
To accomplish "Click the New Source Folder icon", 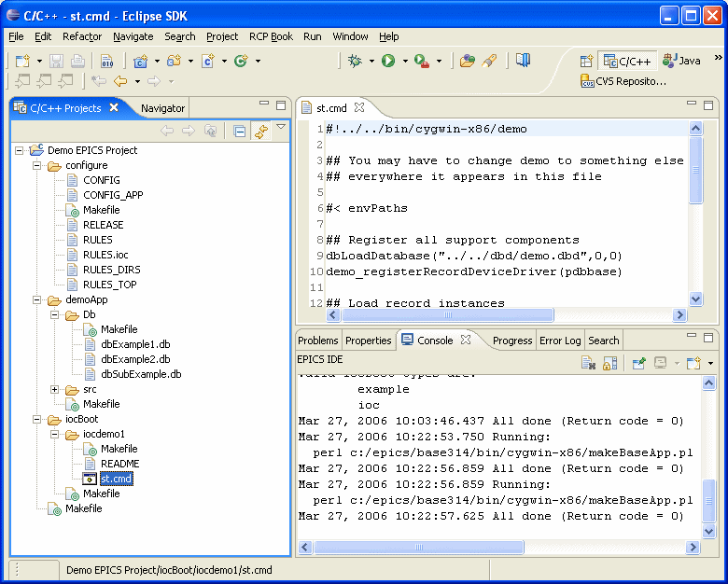I will click(x=175, y=61).
